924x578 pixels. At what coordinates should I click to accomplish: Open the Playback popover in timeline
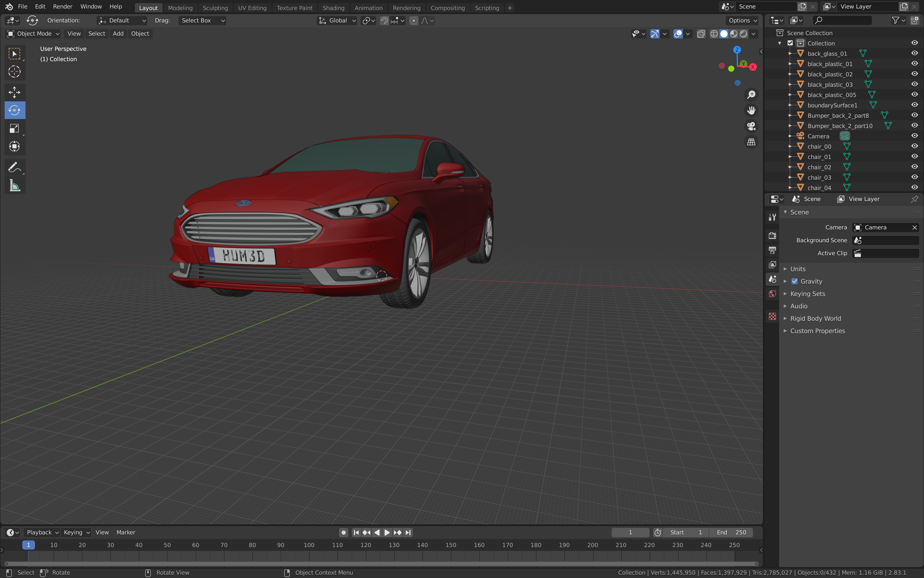click(x=42, y=533)
